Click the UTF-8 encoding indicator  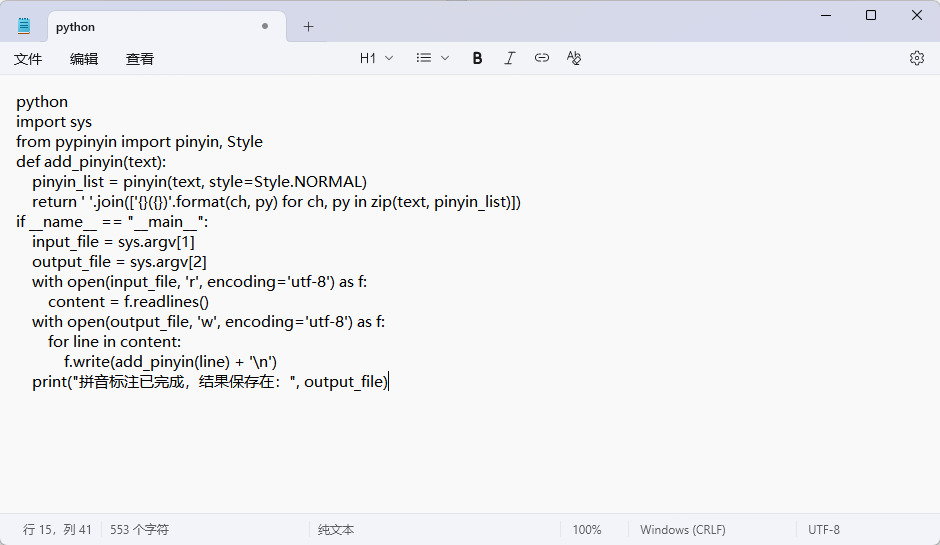[824, 530]
